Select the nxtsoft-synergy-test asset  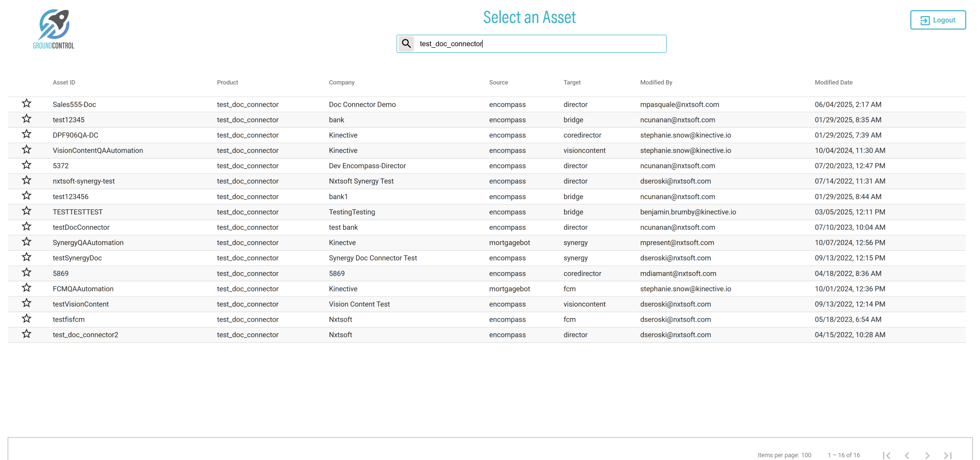(x=84, y=181)
